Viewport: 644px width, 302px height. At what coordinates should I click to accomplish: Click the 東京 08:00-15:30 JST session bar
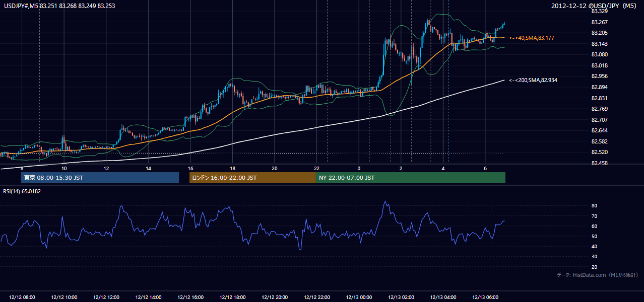coord(100,178)
